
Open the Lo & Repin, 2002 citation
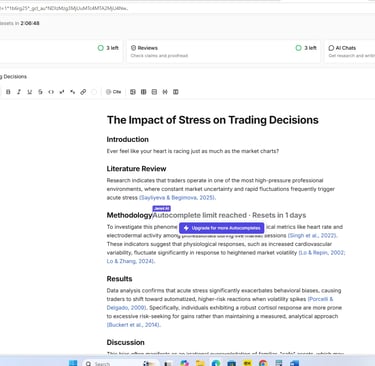(x=322, y=253)
